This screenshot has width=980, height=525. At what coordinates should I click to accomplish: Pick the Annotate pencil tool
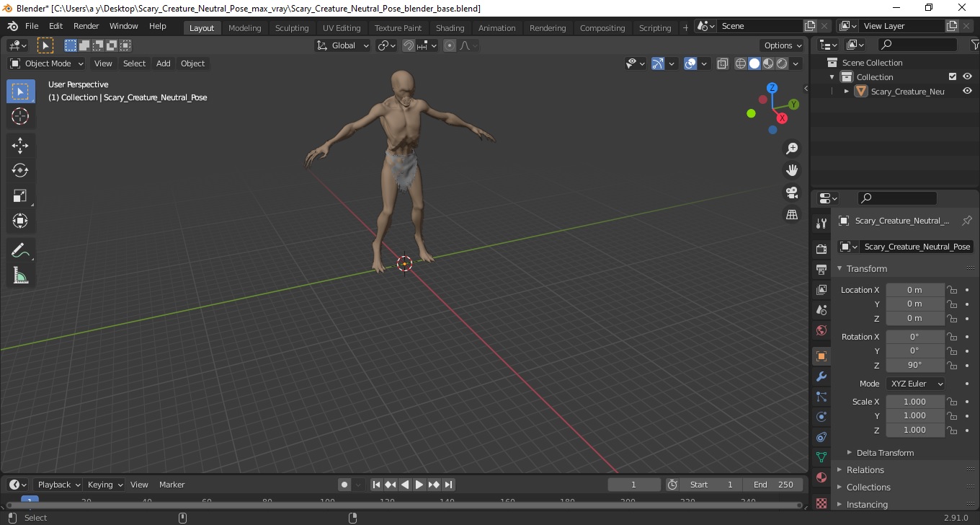tap(20, 251)
